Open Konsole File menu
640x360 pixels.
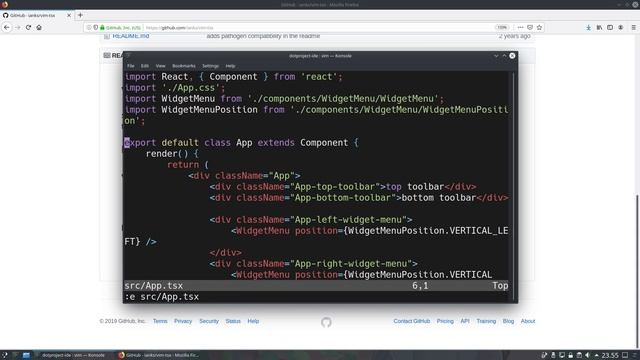tap(131, 66)
